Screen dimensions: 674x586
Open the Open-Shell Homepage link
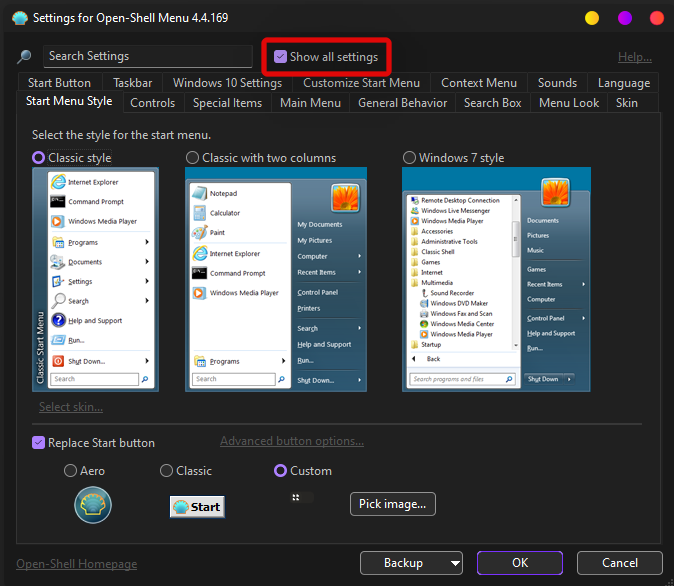76,564
